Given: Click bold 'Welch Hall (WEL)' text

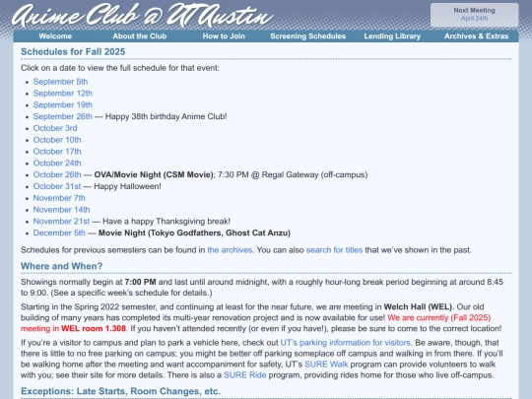Looking at the screenshot, I should click(x=418, y=306).
